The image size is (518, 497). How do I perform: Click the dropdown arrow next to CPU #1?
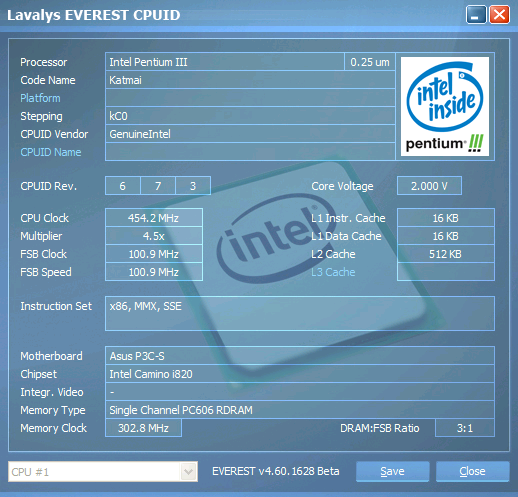click(188, 472)
